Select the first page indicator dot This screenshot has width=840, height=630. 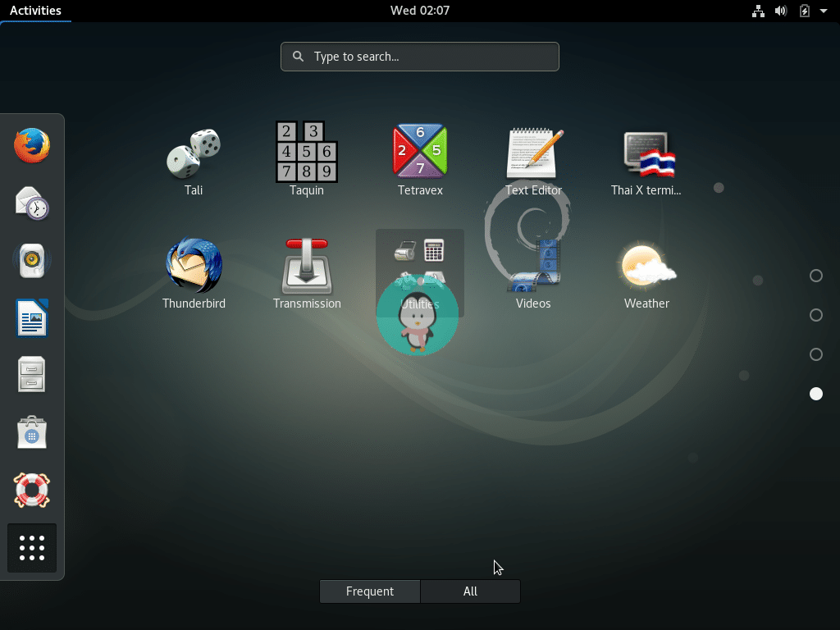(x=816, y=276)
